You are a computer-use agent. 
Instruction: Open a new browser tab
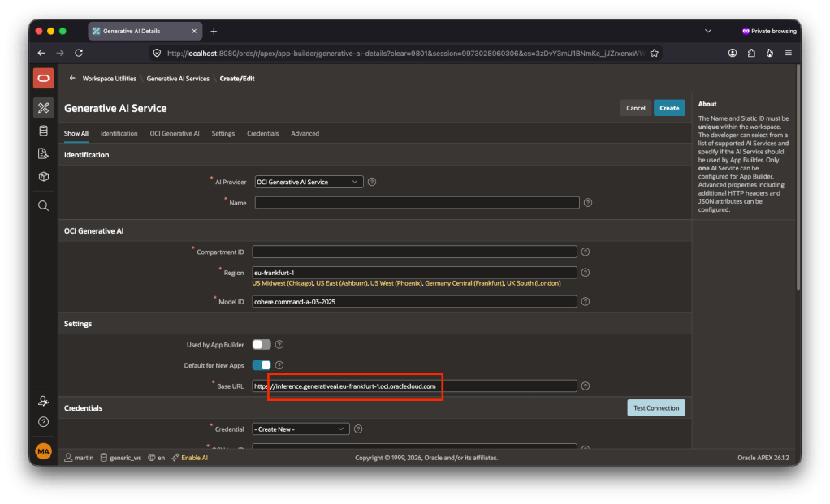[x=214, y=31]
